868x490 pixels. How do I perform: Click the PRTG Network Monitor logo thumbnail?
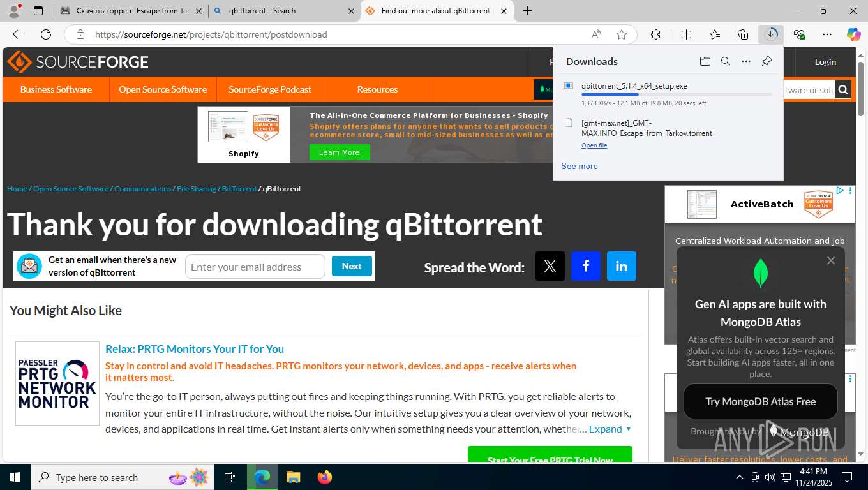point(57,383)
